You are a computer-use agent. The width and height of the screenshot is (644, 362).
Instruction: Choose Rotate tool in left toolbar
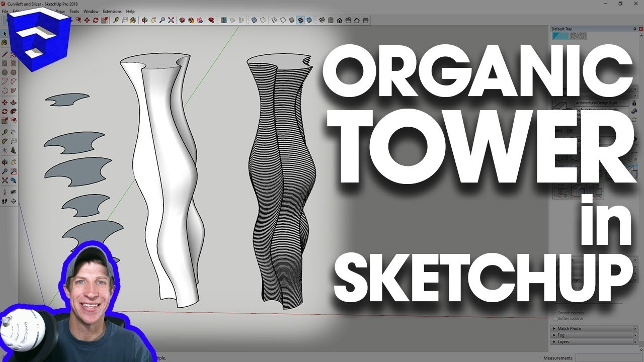5,111
